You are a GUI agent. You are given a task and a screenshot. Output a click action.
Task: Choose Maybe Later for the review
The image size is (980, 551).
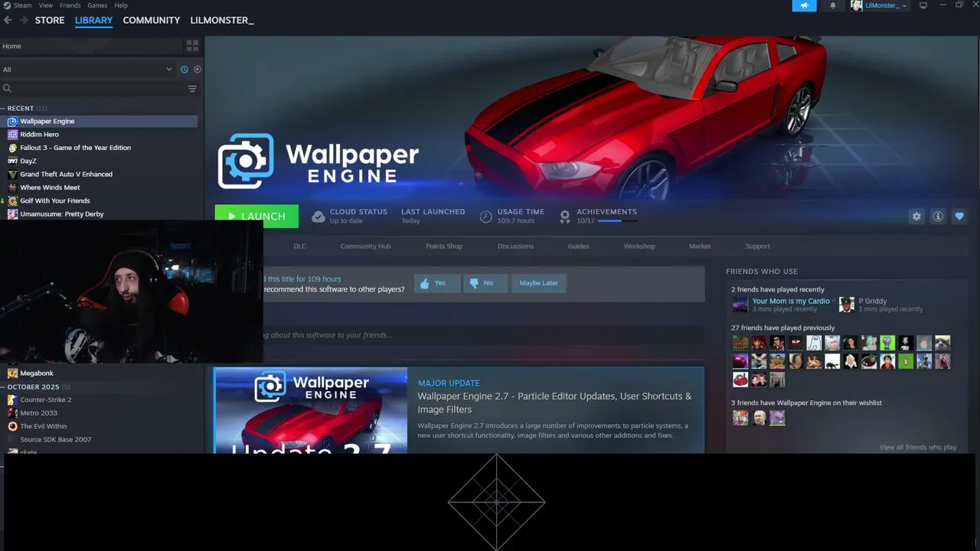click(x=539, y=283)
